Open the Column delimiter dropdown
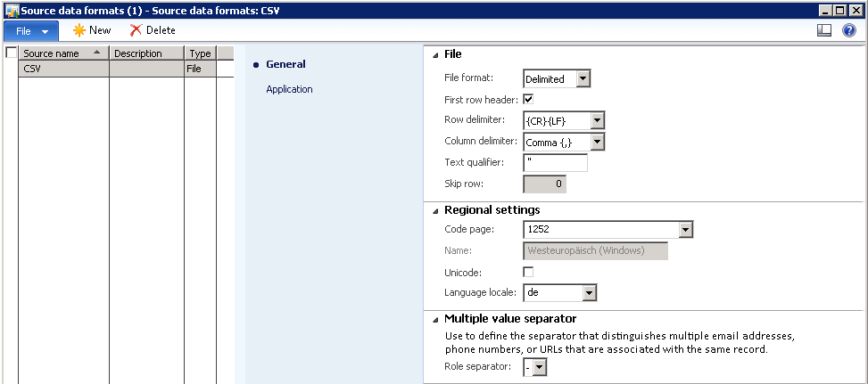This screenshot has height=384, width=868. tap(598, 143)
